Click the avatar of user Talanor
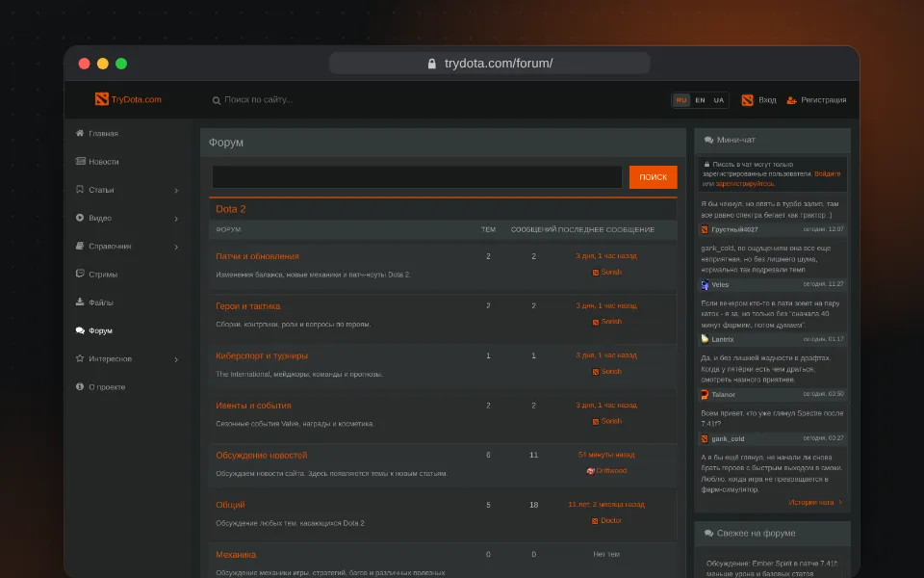The width and height of the screenshot is (924, 578). 705,395
